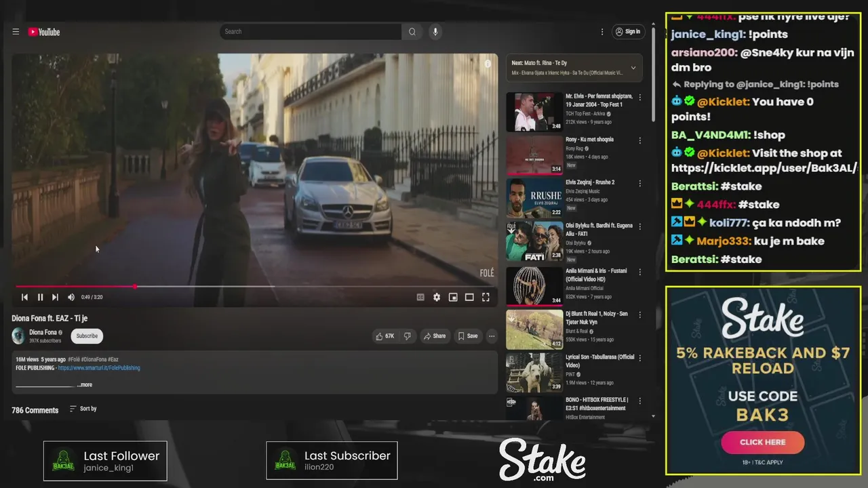Viewport: 868px width, 488px height.
Task: Click the YouTube search input field
Action: click(x=311, y=32)
